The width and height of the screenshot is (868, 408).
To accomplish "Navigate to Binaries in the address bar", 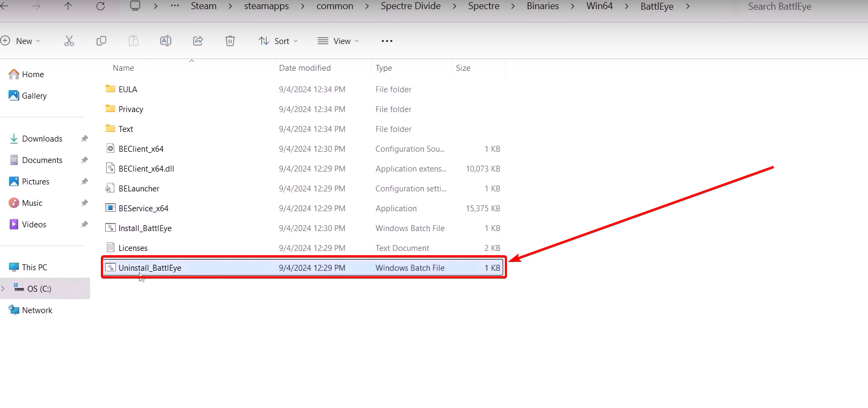I will tap(543, 6).
